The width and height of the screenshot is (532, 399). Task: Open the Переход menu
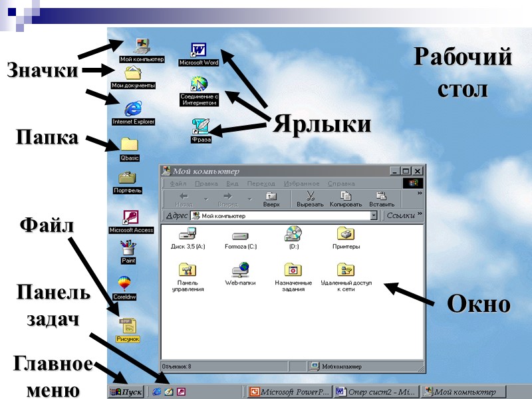click(261, 184)
